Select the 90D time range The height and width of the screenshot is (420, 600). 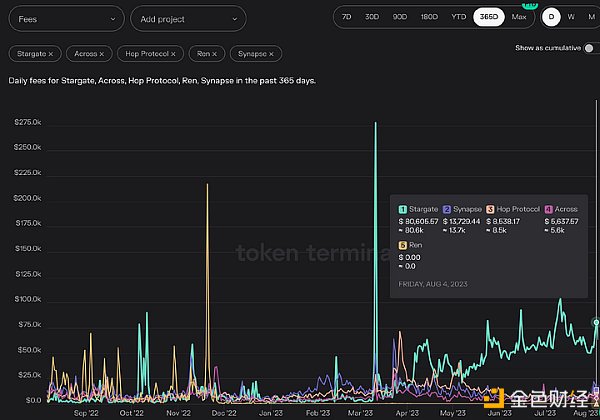(x=400, y=17)
